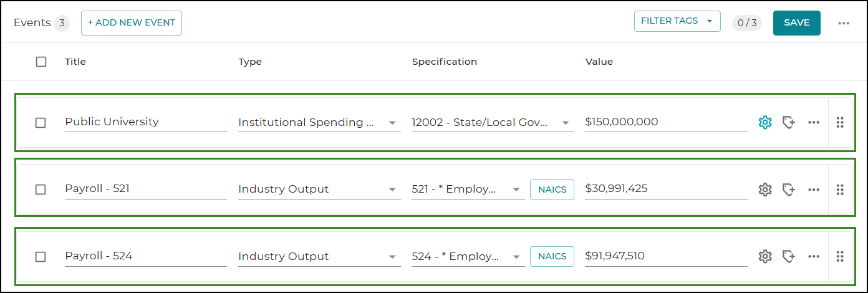Click the drag handle on Payroll - 521 row

840,190
